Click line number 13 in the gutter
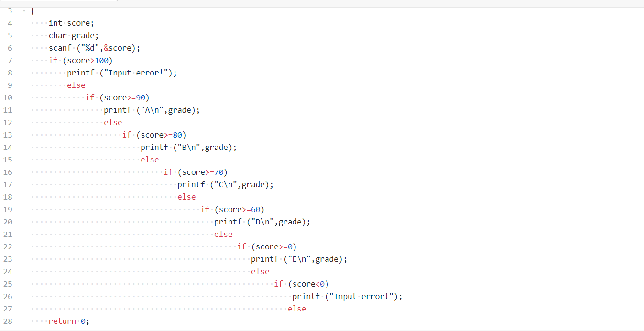The width and height of the screenshot is (644, 331). coord(8,135)
